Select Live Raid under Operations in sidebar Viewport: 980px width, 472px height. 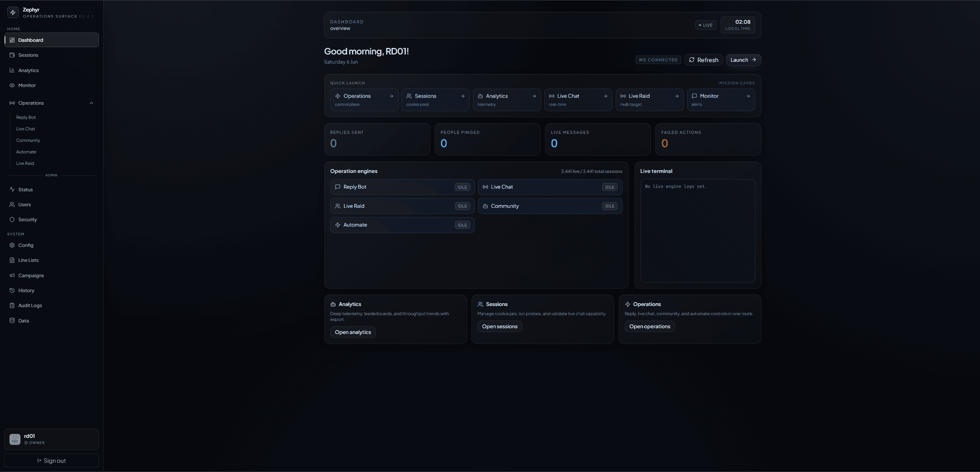[x=25, y=163]
